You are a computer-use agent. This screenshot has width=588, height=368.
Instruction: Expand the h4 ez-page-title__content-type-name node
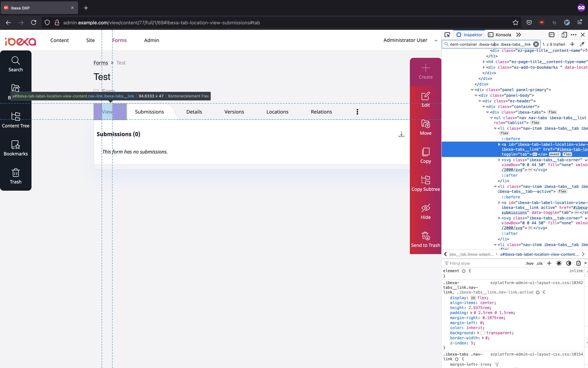click(484, 62)
